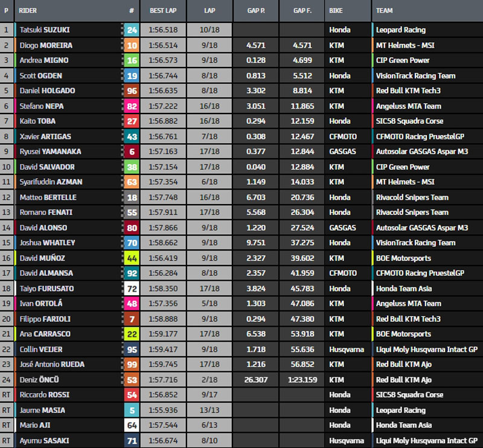Click the TEAM column header

(384, 10)
